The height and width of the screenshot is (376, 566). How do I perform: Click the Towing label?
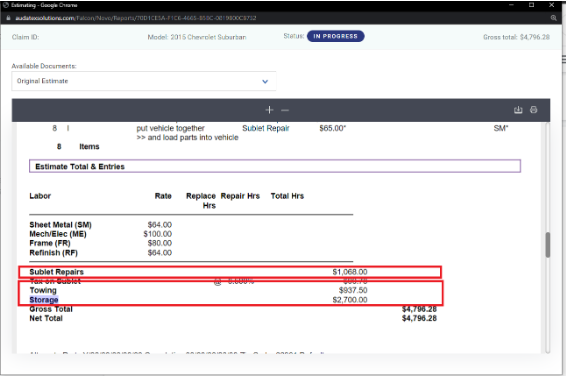[x=43, y=290]
